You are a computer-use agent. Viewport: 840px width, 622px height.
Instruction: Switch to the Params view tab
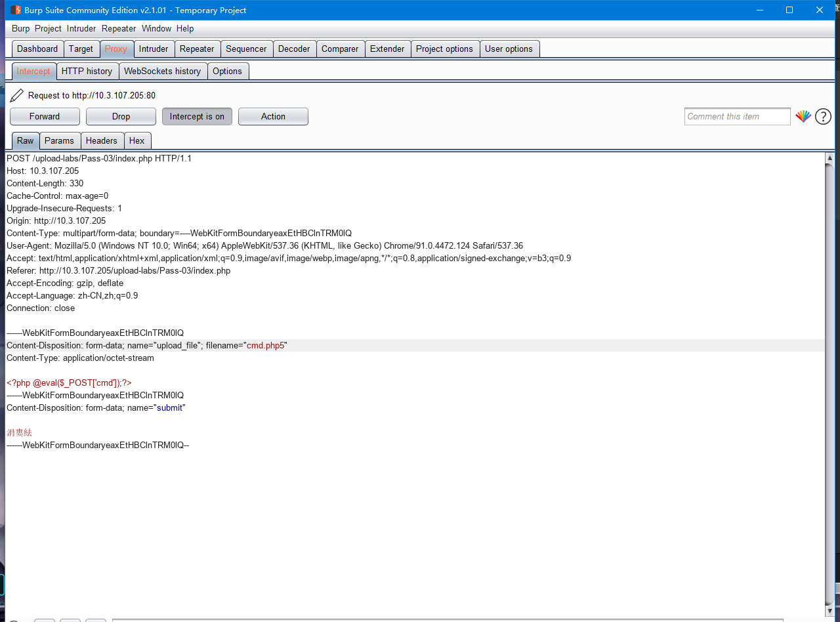click(59, 140)
